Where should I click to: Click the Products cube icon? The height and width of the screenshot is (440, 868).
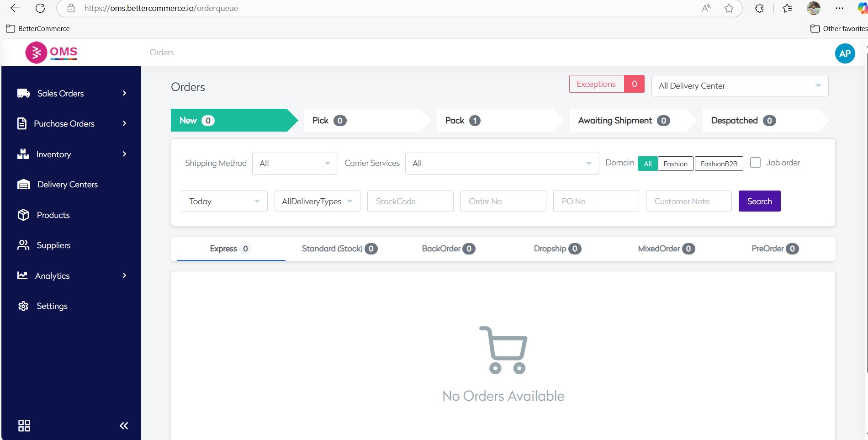tap(23, 215)
